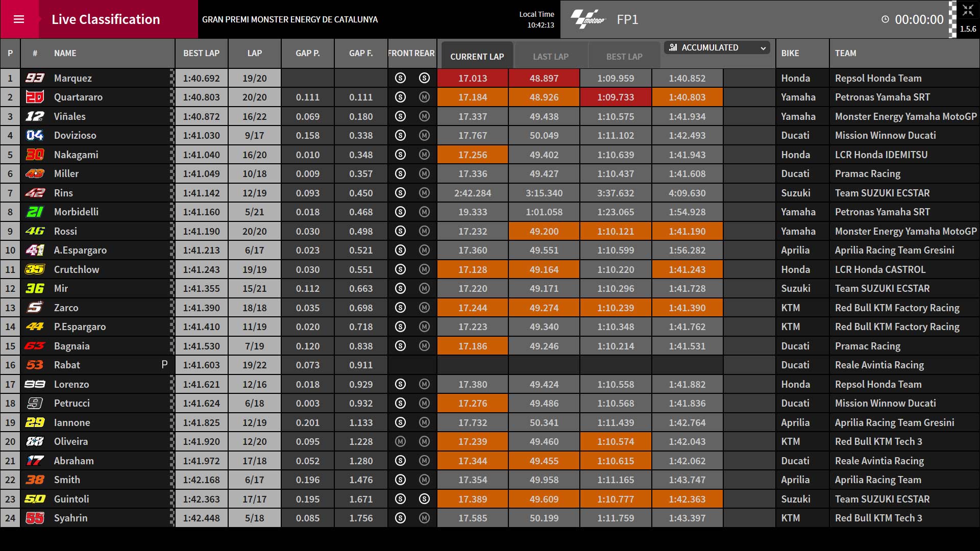Viewport: 980px width, 551px height.
Task: Click the MotoGP logo
Action: (x=588, y=19)
